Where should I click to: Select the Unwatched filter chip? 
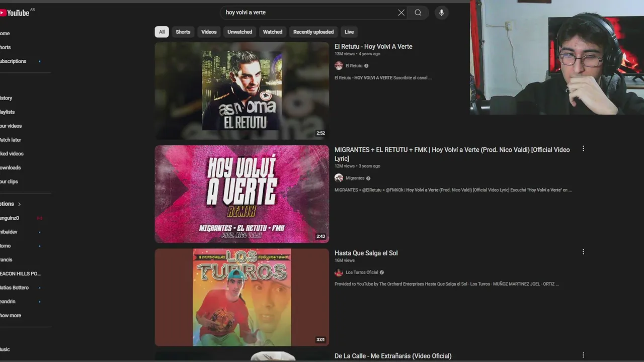click(x=239, y=32)
